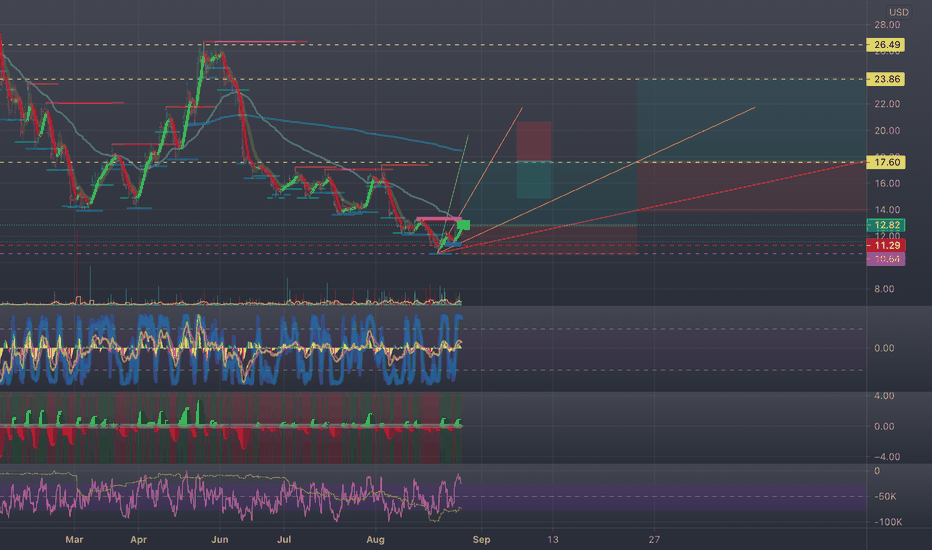Image resolution: width=932 pixels, height=550 pixels.
Task: Select the red trend line rising to 17.60
Action: (654, 207)
